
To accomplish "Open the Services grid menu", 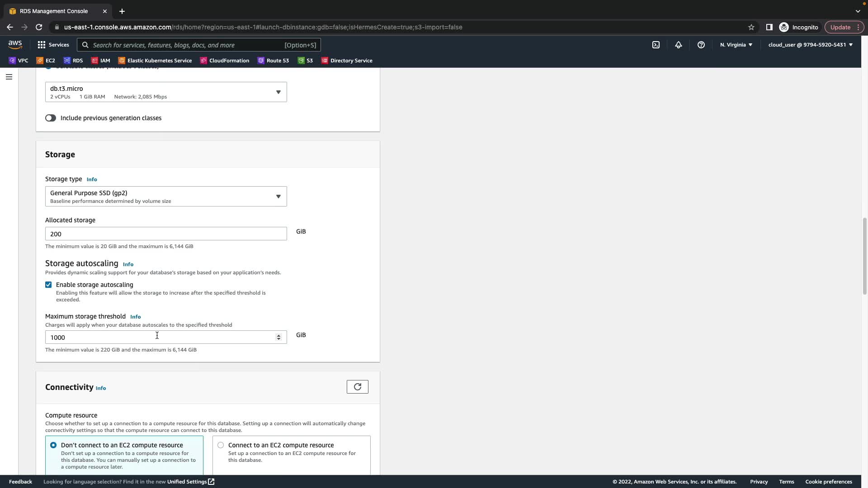I will coord(53,45).
